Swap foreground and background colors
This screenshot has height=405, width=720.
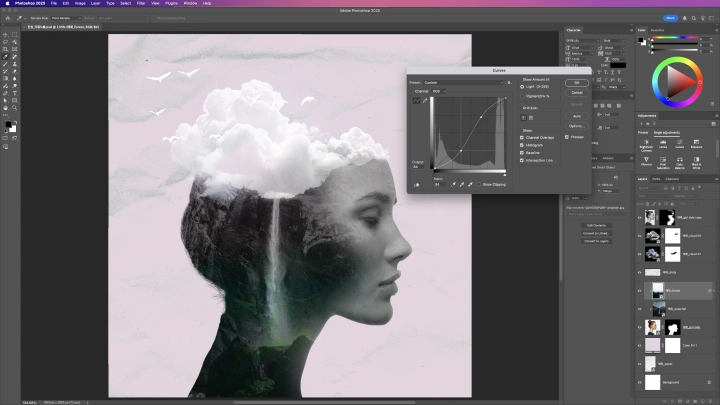pos(15,122)
